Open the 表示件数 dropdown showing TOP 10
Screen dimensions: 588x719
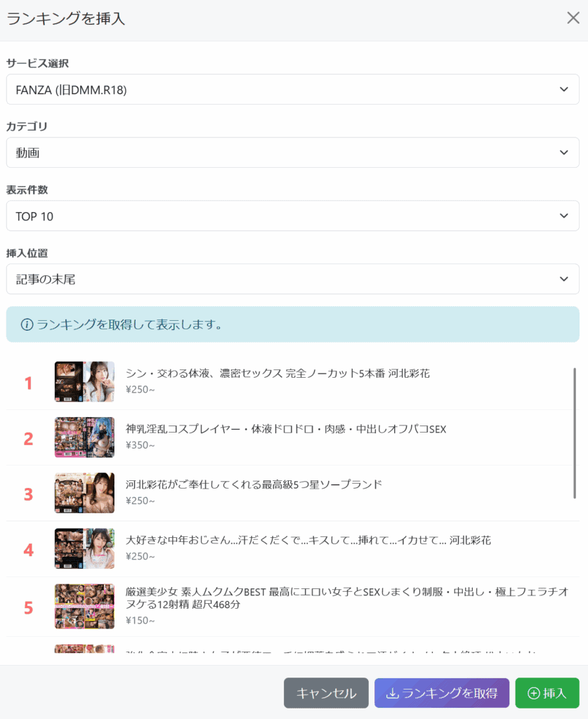click(293, 216)
